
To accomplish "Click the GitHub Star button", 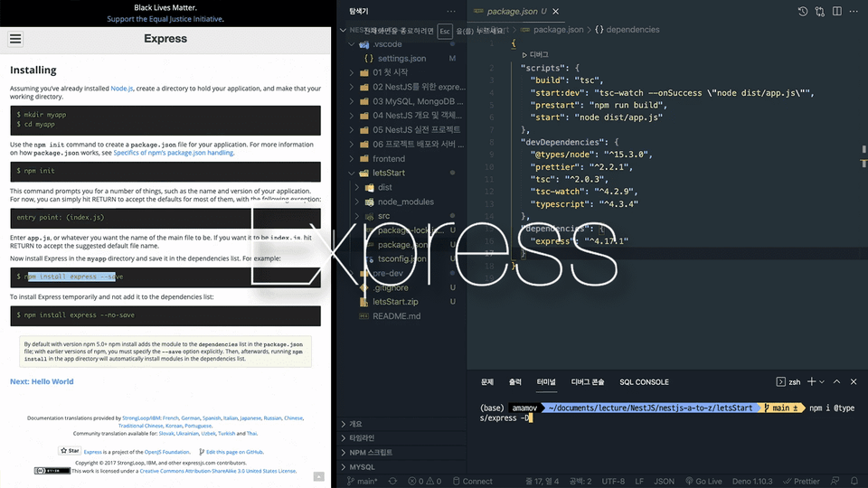I will 70,451.
